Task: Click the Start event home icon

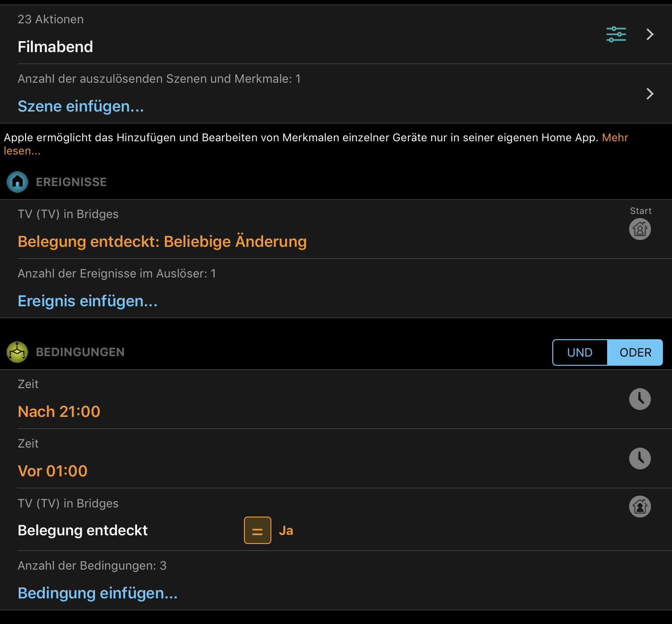Action: click(640, 229)
